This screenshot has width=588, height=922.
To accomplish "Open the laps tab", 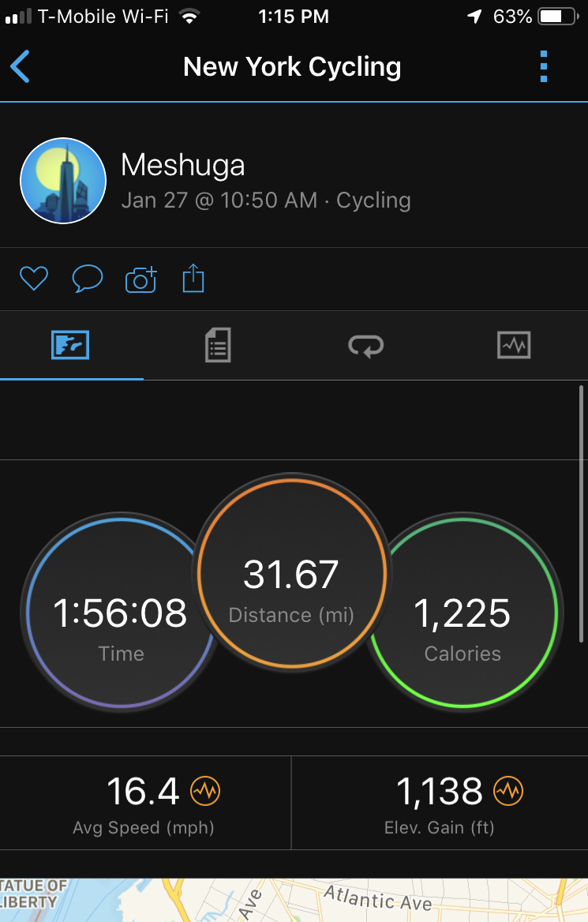I will pyautogui.click(x=365, y=345).
